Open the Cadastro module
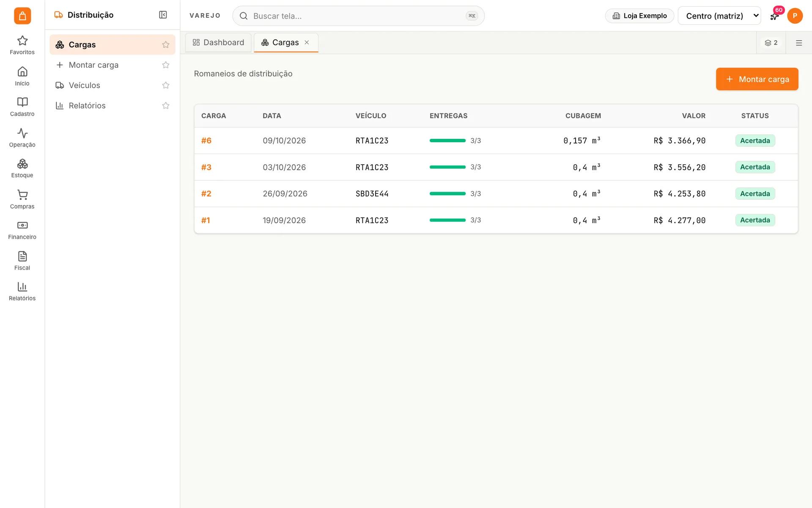812x508 pixels. (22, 107)
